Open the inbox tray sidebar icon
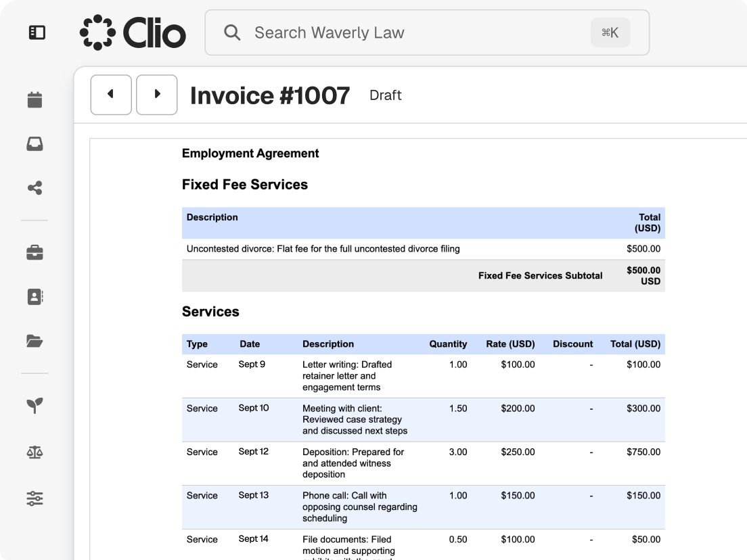Viewport: 747px width, 560px height. click(35, 144)
